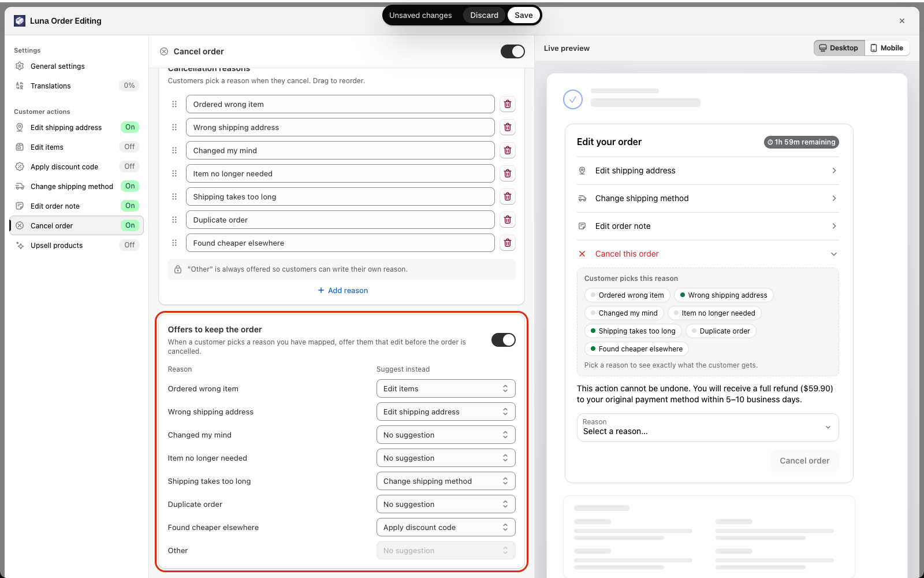Open Edit items settings in sidebar
924x578 pixels.
(76, 147)
